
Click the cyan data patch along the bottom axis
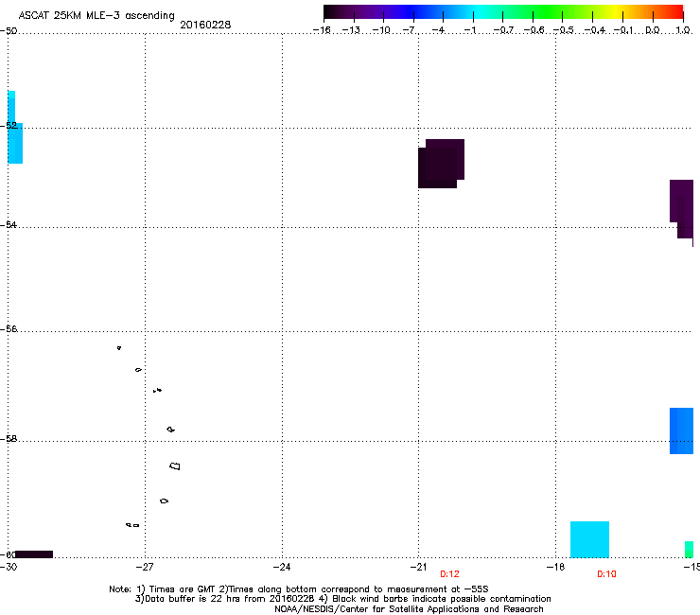click(589, 539)
